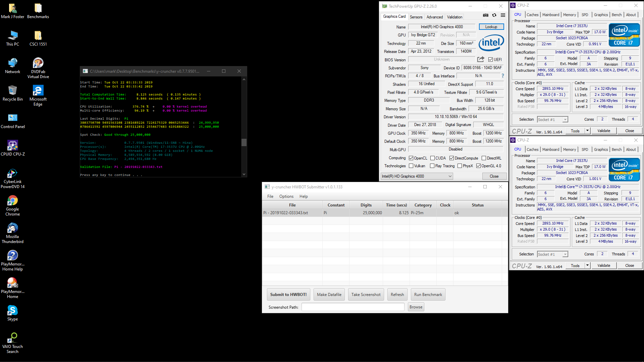Open the Control Panel shortcut
Viewport: 644px width, 362px height.
12,121
